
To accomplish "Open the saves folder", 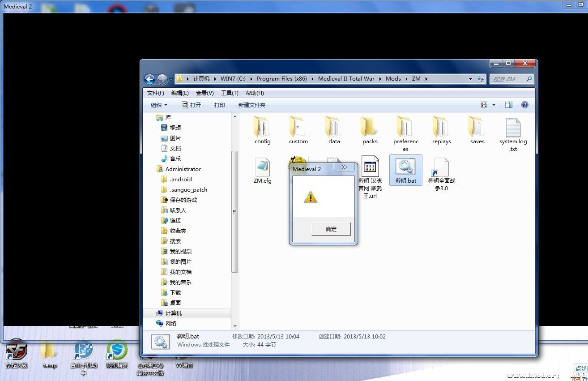I will 477,128.
